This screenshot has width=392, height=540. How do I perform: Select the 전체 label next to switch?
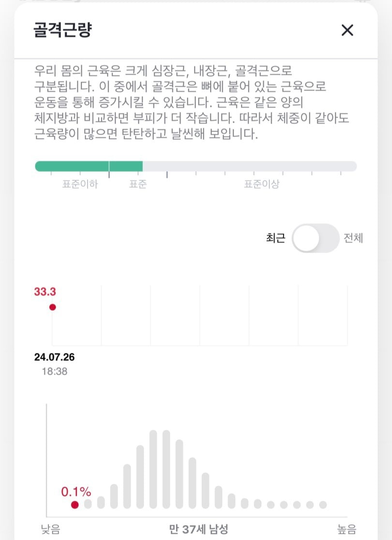point(353,238)
